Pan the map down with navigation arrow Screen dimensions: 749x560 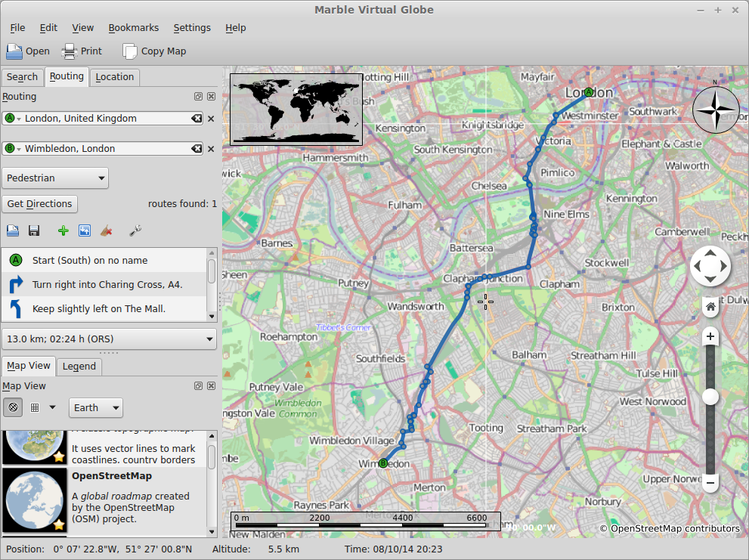710,279
